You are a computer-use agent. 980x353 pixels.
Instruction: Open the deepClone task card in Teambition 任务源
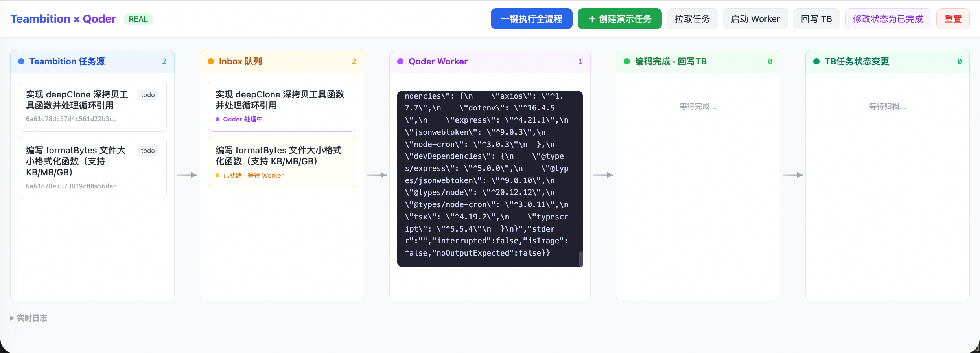click(92, 106)
